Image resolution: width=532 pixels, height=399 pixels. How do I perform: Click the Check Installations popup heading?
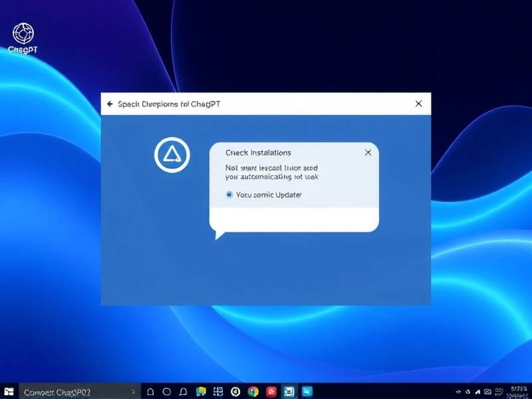(259, 153)
